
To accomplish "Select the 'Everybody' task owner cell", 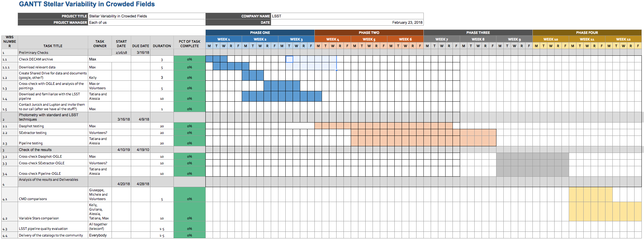I will coord(100,235).
